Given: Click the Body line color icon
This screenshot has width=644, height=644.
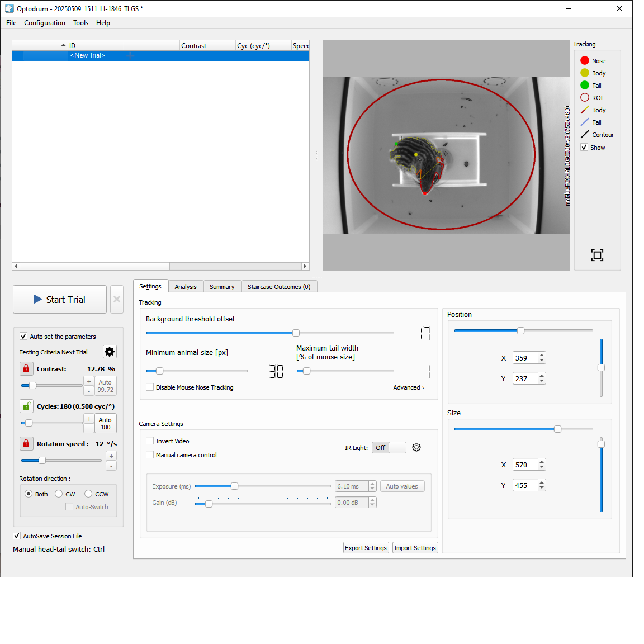Looking at the screenshot, I should click(x=584, y=110).
